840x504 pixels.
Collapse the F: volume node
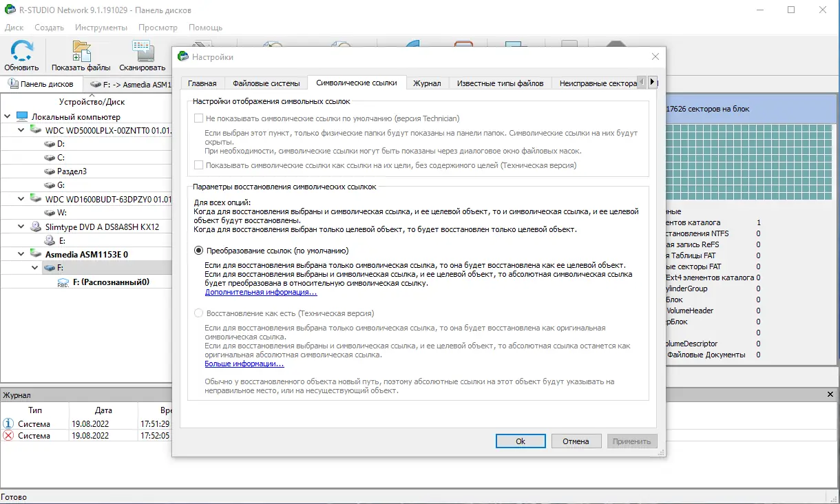click(35, 268)
